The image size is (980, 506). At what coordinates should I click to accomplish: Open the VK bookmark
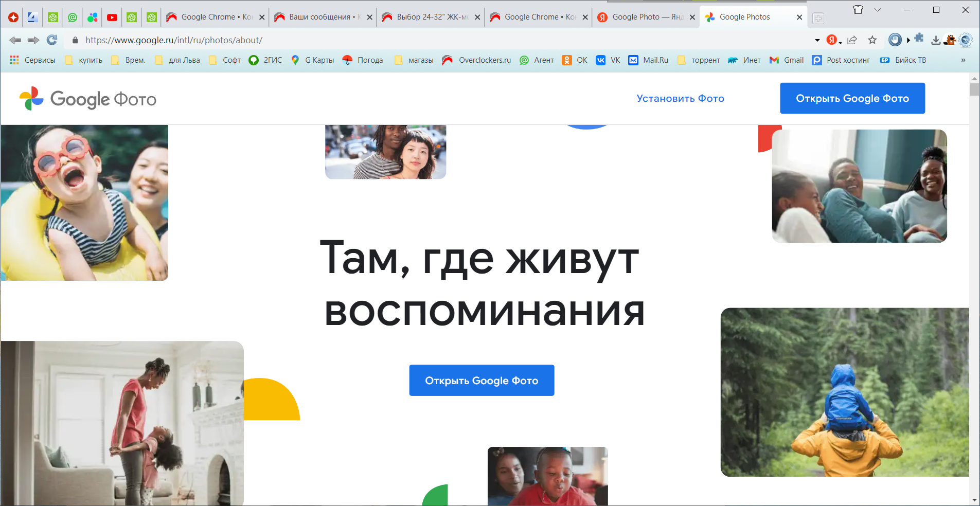tap(608, 60)
